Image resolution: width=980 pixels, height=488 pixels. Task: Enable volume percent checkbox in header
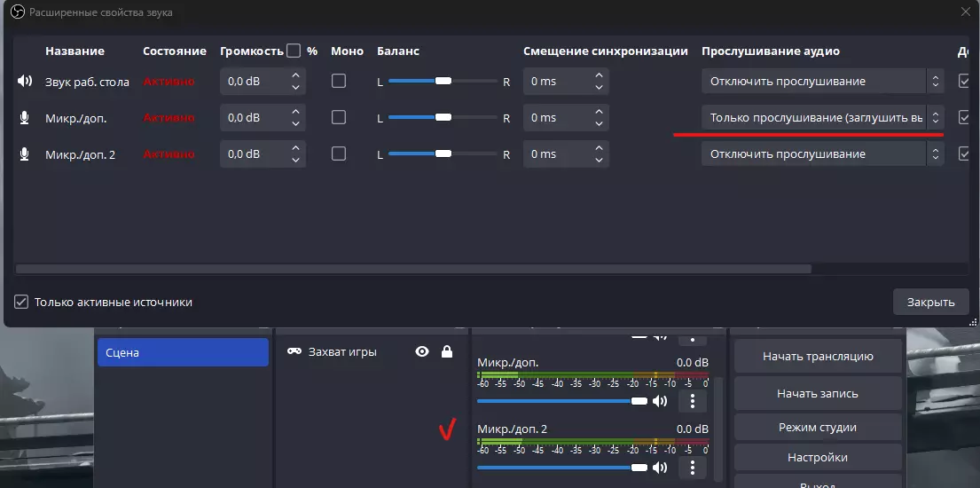294,51
